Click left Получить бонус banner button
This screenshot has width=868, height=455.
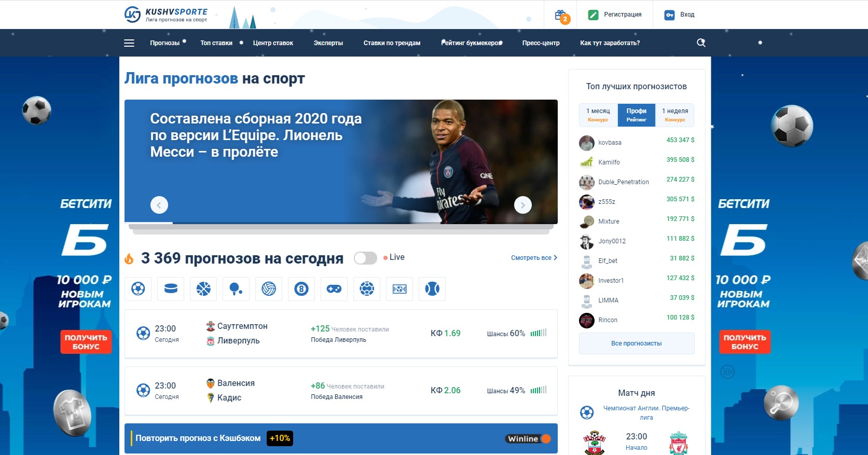[x=86, y=342]
